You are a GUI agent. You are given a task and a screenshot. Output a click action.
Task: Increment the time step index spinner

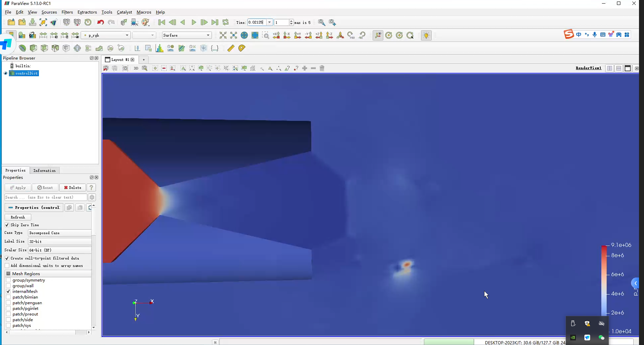pos(291,21)
